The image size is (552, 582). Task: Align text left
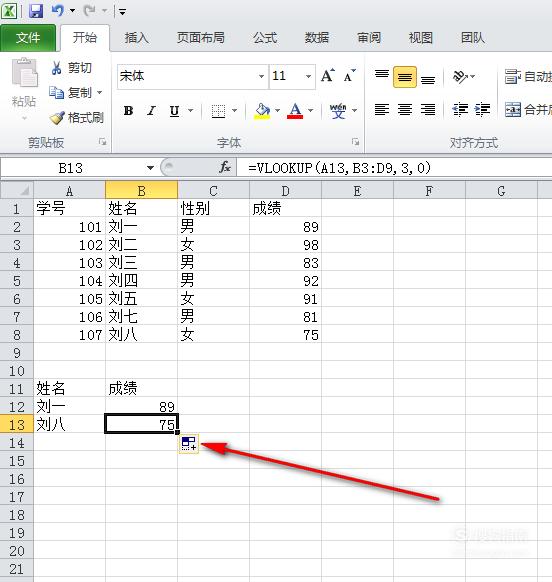pos(382,110)
